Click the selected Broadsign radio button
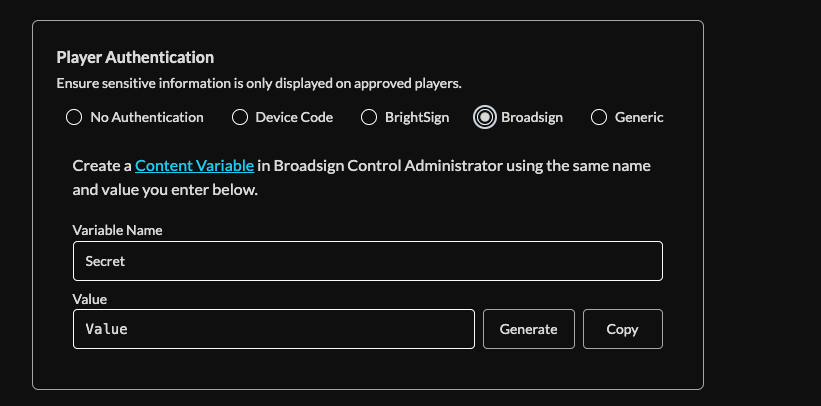The image size is (821, 406). [485, 117]
